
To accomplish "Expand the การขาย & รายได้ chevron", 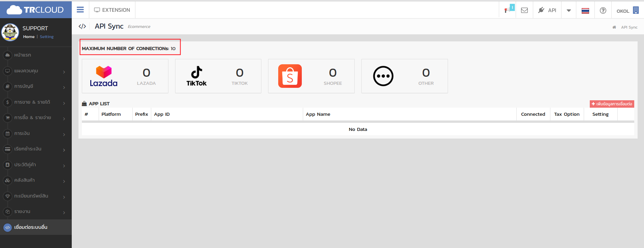I will point(64,103).
